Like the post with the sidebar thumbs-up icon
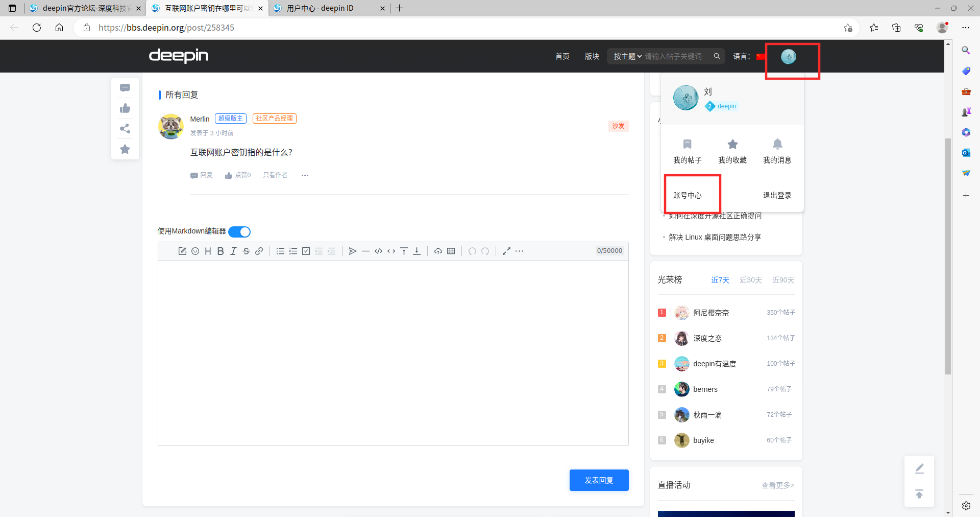 [x=125, y=108]
